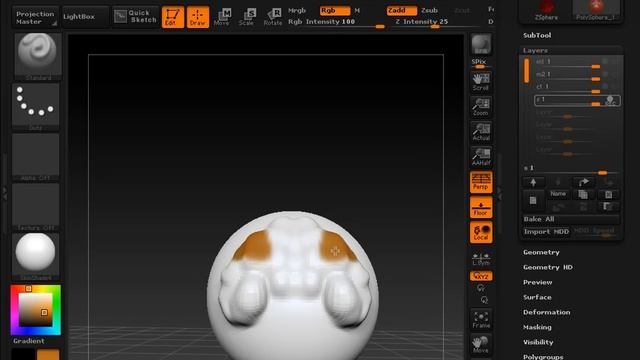
Task: Toggle Local transformations
Action: tap(481, 232)
